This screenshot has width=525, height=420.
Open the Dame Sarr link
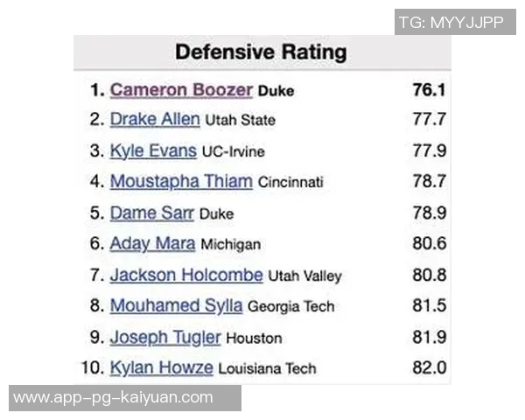[152, 213]
